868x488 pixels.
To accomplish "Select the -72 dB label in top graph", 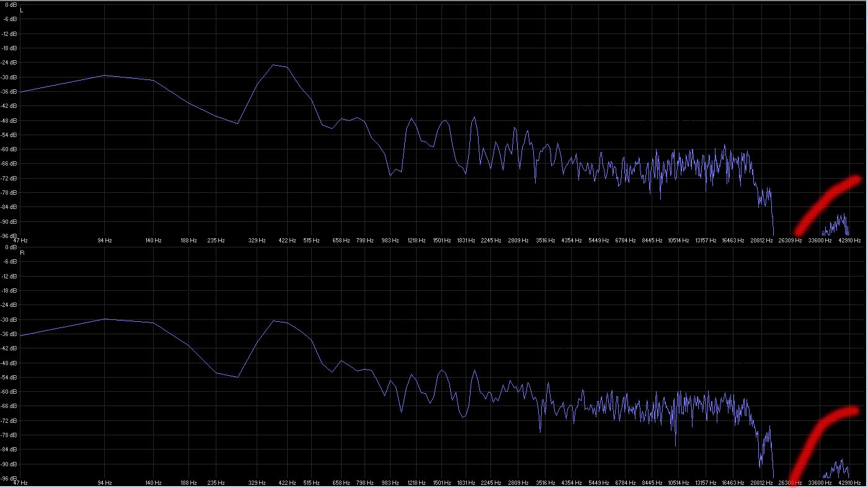I will 9,178.
